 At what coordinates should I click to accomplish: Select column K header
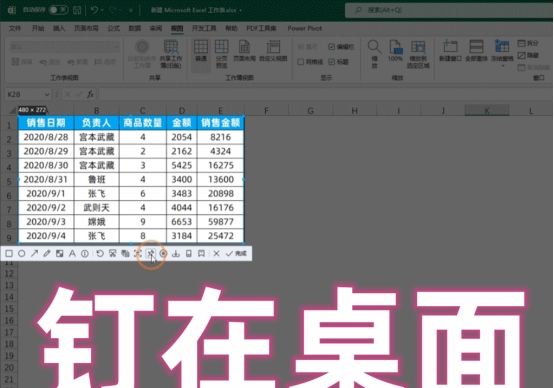pyautogui.click(x=487, y=111)
